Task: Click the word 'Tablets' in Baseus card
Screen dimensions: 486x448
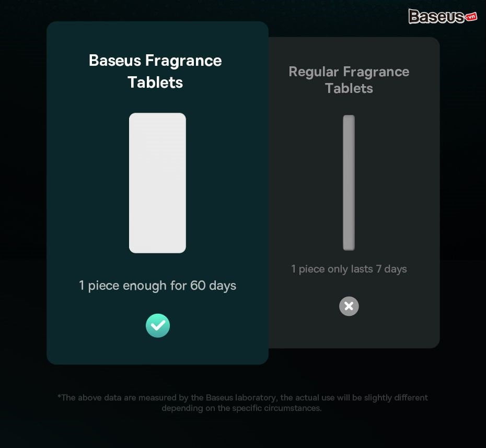Action: click(155, 82)
